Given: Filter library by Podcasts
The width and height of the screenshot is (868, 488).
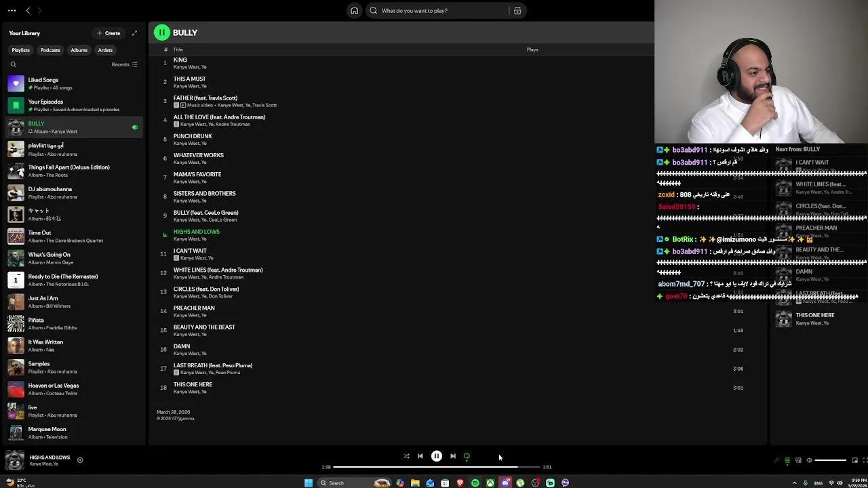Looking at the screenshot, I should point(50,50).
